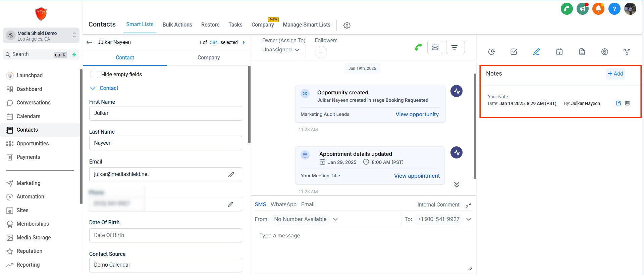
Task: Select the notes pencil icon
Action: [x=536, y=52]
